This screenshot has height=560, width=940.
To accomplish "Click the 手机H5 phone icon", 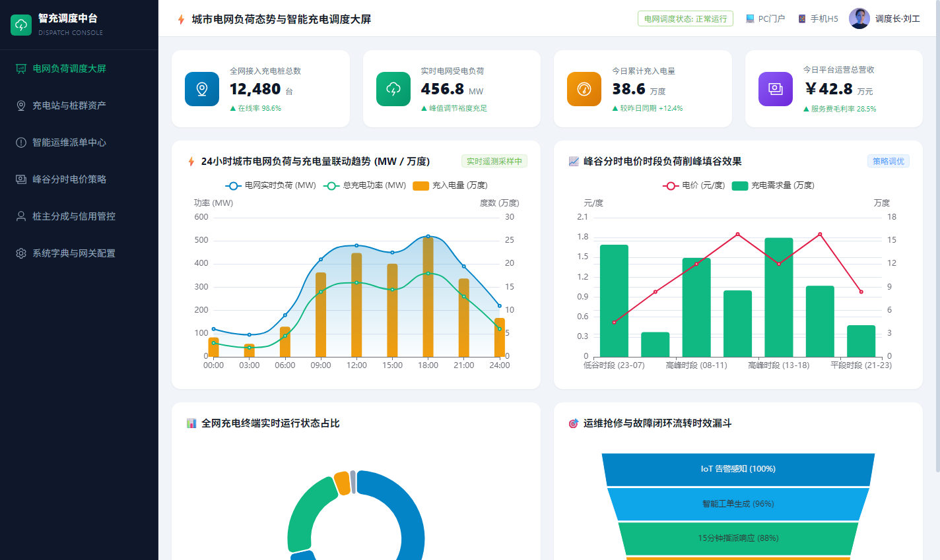I will pos(802,19).
